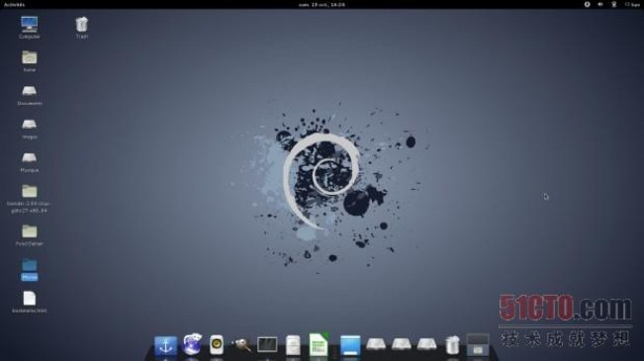Open the accessibility menu in top bar
This screenshot has height=361, width=644.
[587, 5]
